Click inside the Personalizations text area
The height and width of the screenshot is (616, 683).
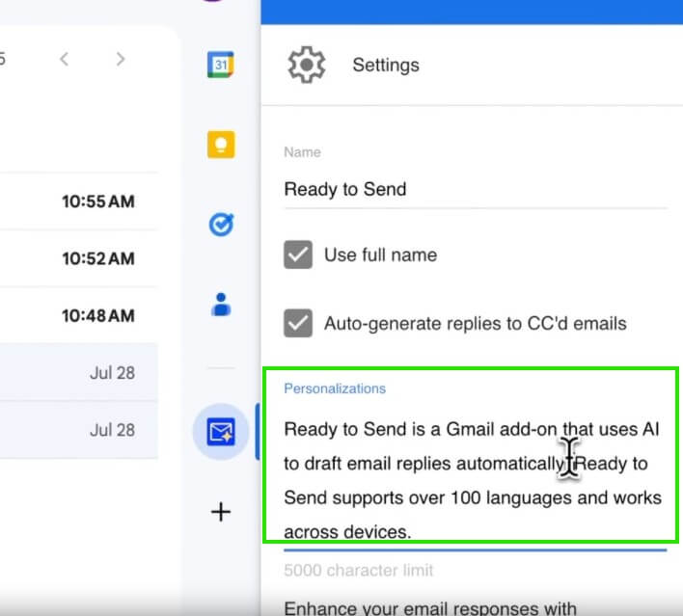point(476,480)
